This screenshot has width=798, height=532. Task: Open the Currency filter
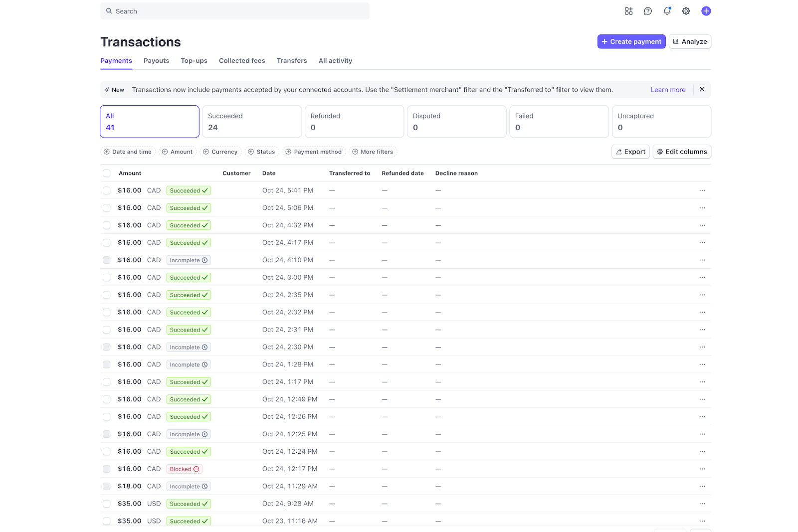[220, 152]
